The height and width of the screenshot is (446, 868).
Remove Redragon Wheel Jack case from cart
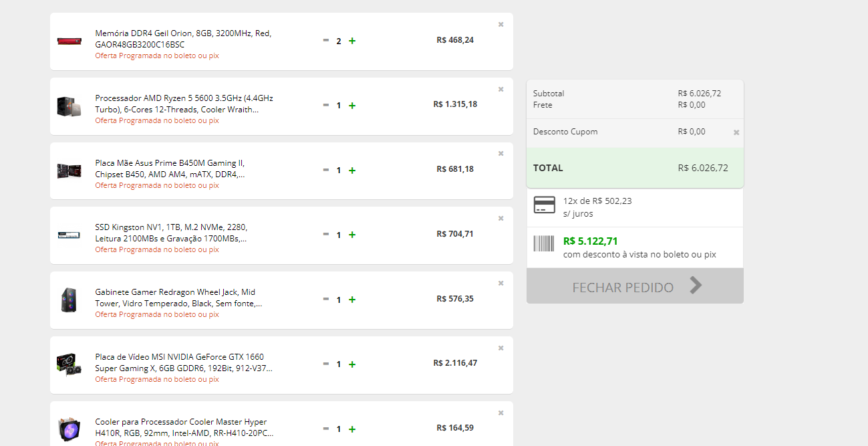501,284
